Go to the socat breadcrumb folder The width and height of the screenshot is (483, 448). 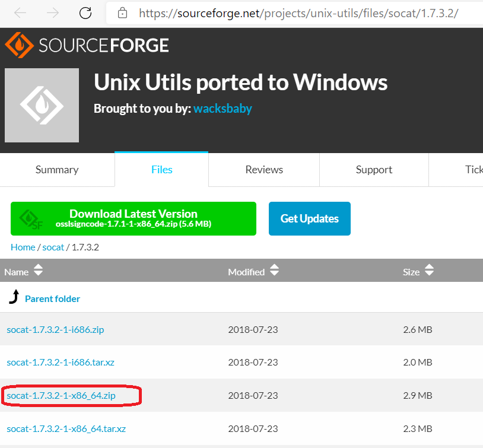coord(53,247)
